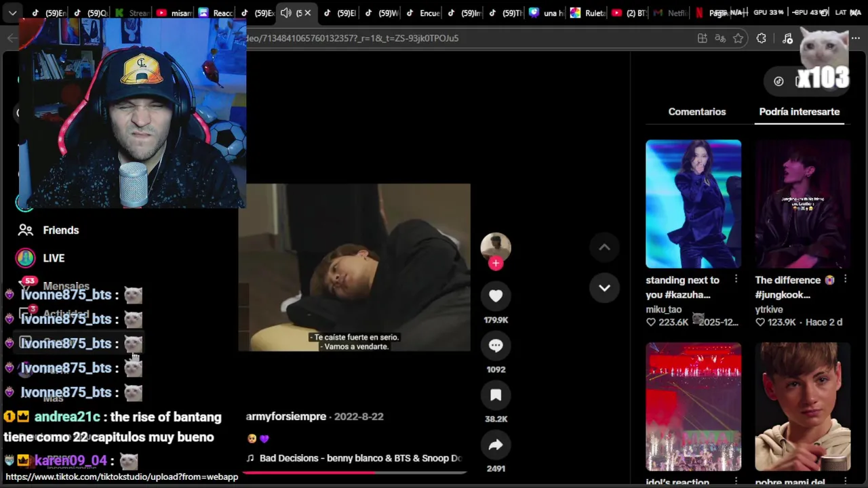Click the 2491 share count

point(496,468)
